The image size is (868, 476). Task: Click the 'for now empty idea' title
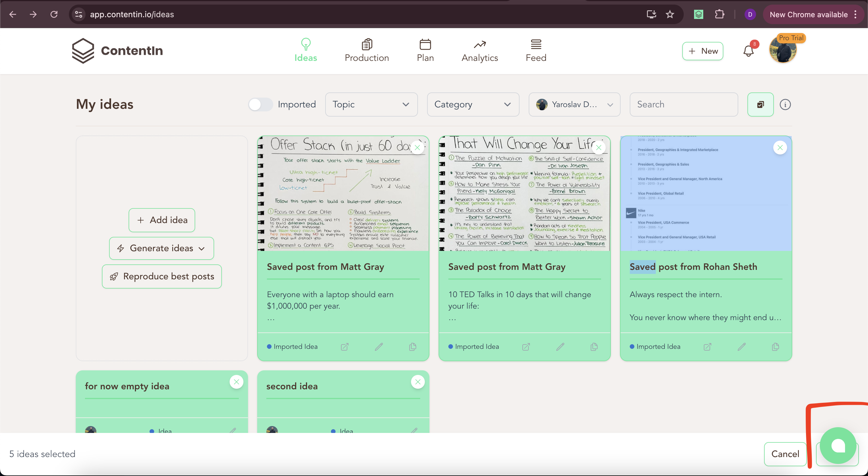127,386
